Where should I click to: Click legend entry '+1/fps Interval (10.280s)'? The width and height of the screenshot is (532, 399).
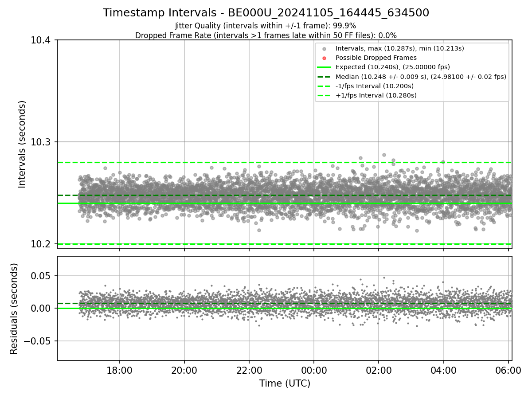pos(376,95)
